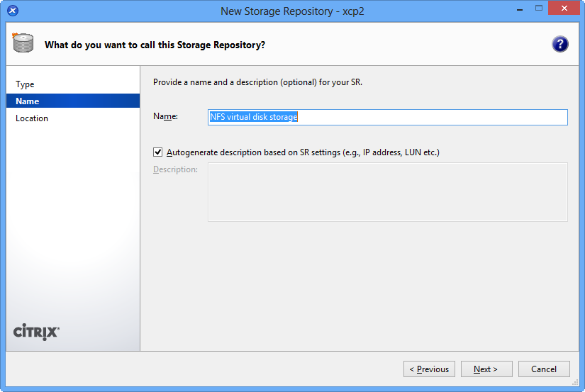Click the 'Description:' label

tap(175, 169)
